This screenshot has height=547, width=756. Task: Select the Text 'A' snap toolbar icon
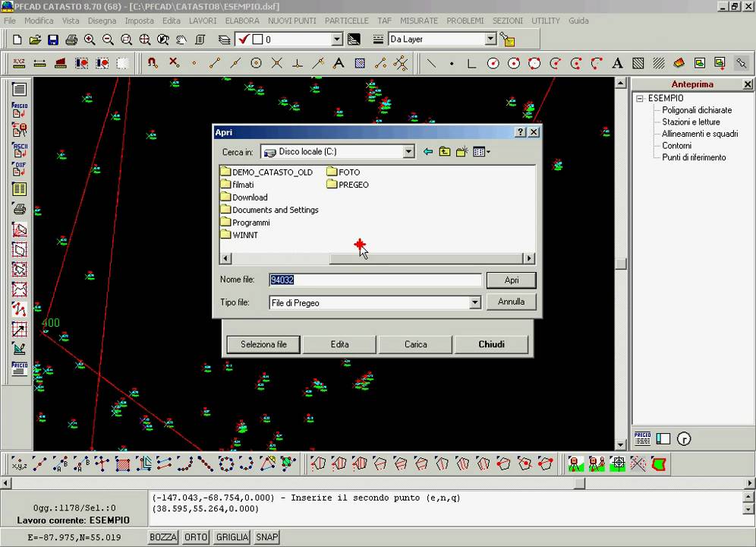coord(339,63)
